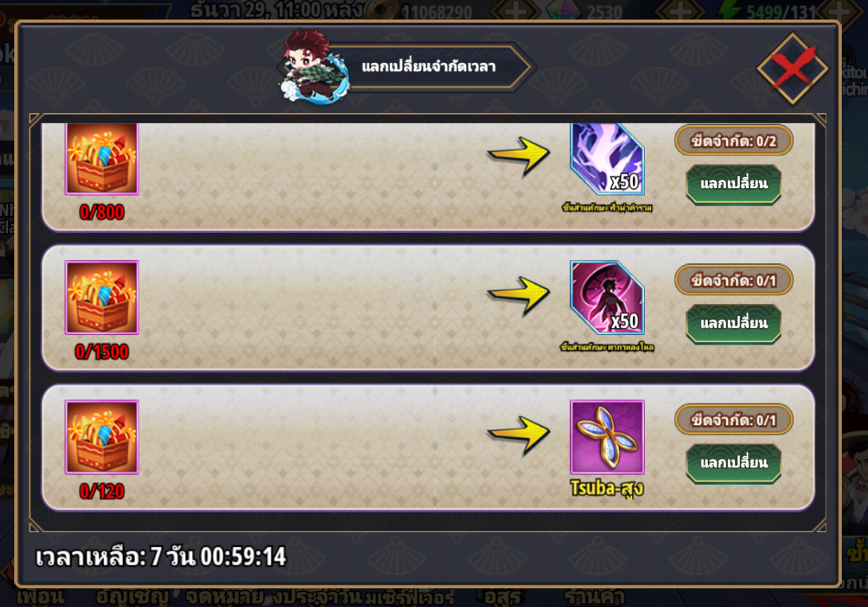The width and height of the screenshot is (868, 607).
Task: Open the ร้านค้า shop tab at bottom
Action: (x=594, y=597)
